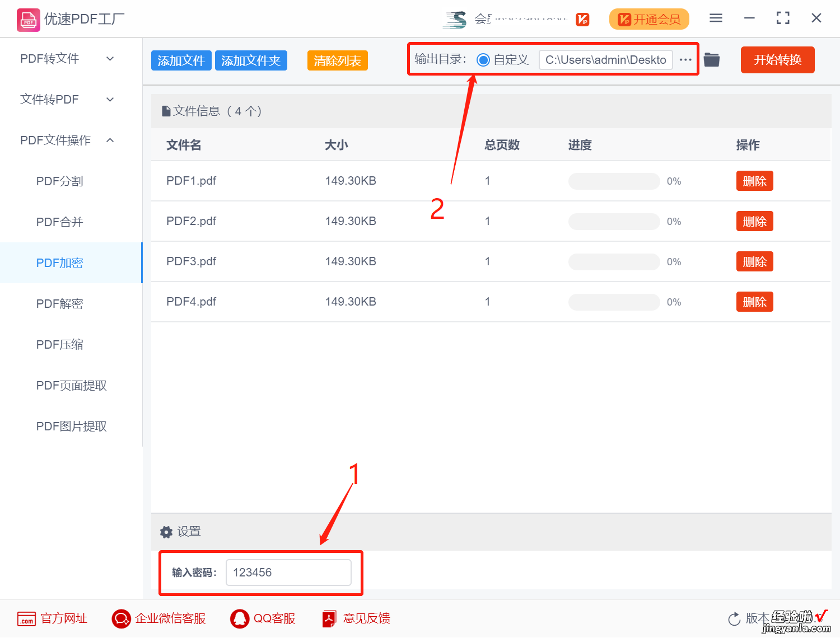Click the output directory path field
The height and width of the screenshot is (638, 840).
point(605,60)
